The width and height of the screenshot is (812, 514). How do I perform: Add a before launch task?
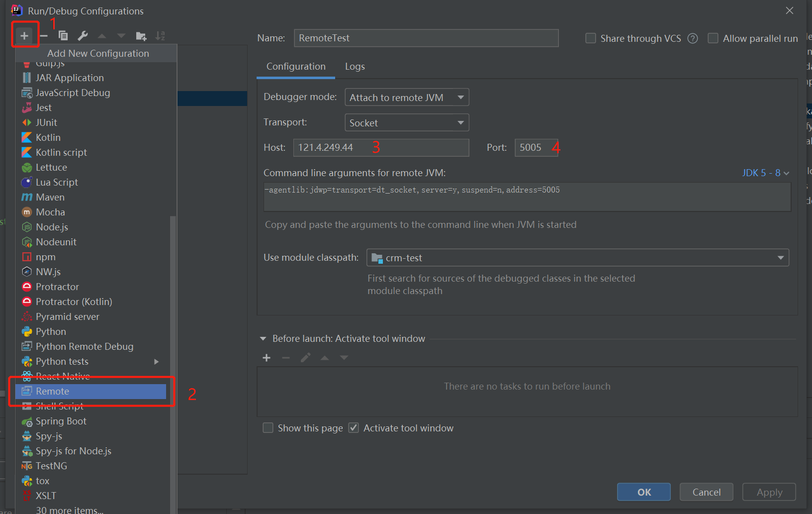[267, 358]
